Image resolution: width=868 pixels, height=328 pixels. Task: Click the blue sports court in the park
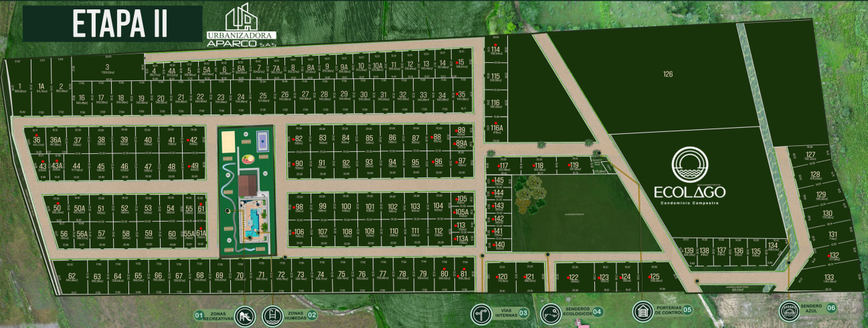click(262, 141)
